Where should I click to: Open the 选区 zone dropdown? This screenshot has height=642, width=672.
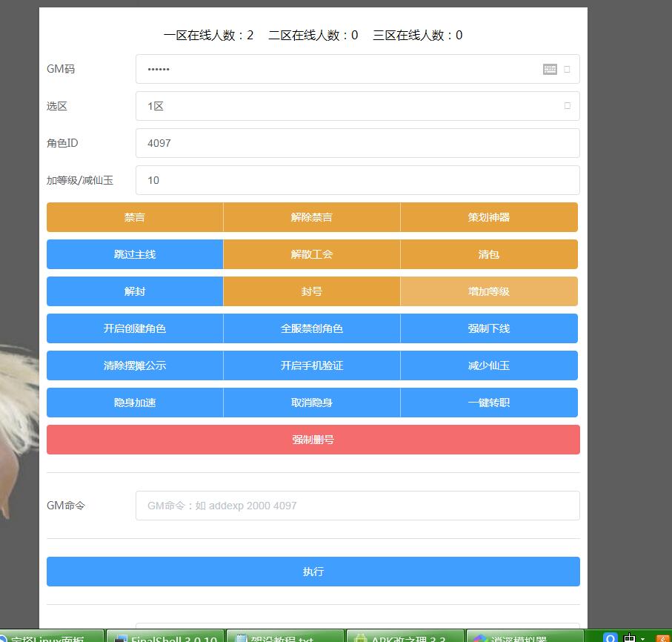point(357,106)
